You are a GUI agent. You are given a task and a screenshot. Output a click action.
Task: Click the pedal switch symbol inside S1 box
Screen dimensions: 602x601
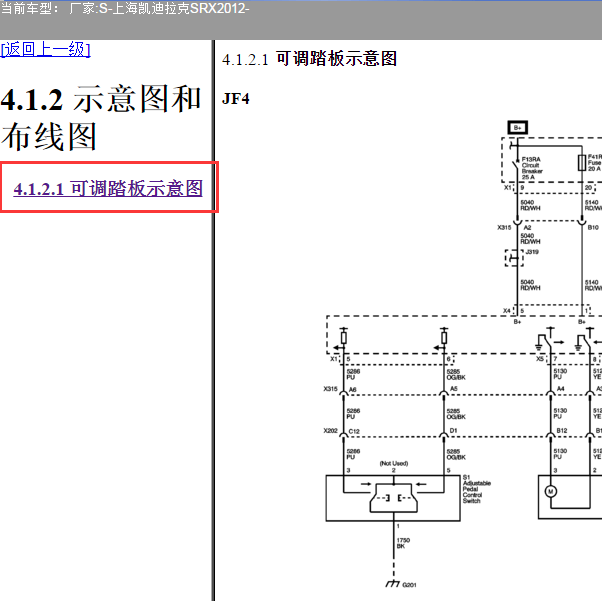394,498
